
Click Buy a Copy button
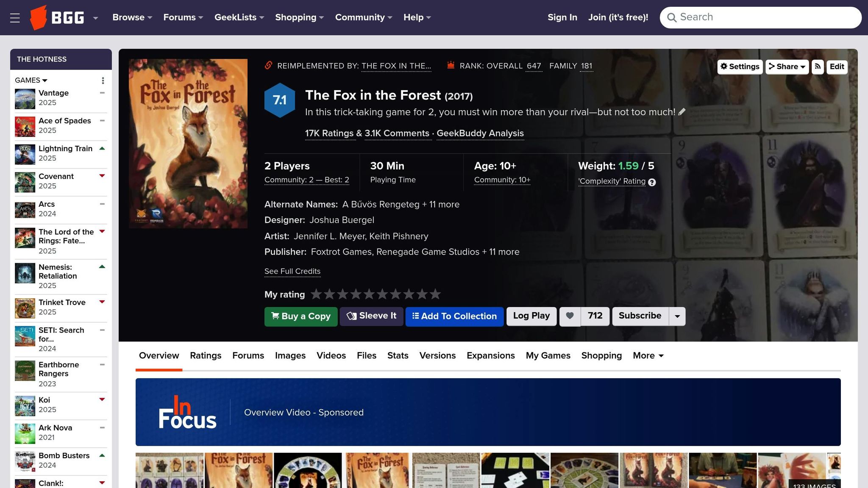pyautogui.click(x=301, y=316)
